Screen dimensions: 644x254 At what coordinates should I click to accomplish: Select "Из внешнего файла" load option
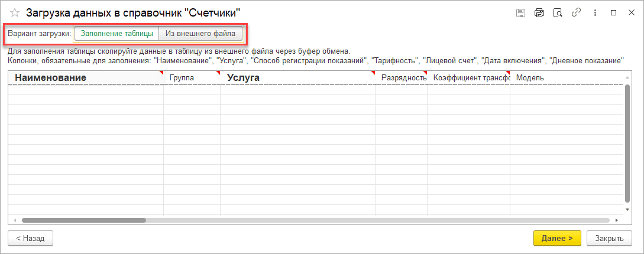pos(201,34)
